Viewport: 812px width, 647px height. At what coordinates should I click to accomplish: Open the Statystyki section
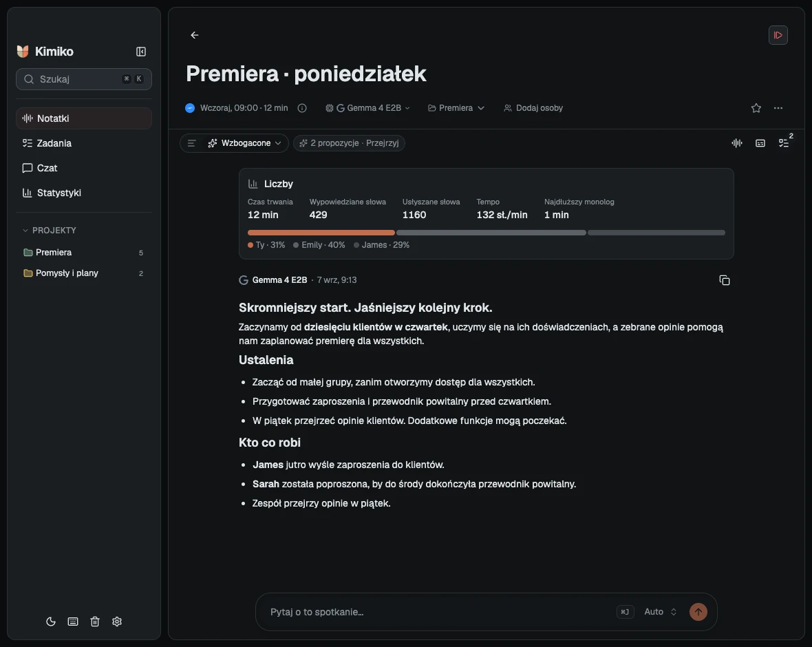click(84, 193)
